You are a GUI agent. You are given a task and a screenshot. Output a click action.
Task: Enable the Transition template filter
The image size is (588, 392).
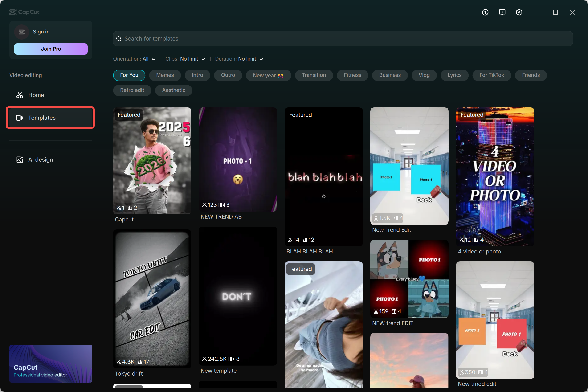pyautogui.click(x=314, y=75)
